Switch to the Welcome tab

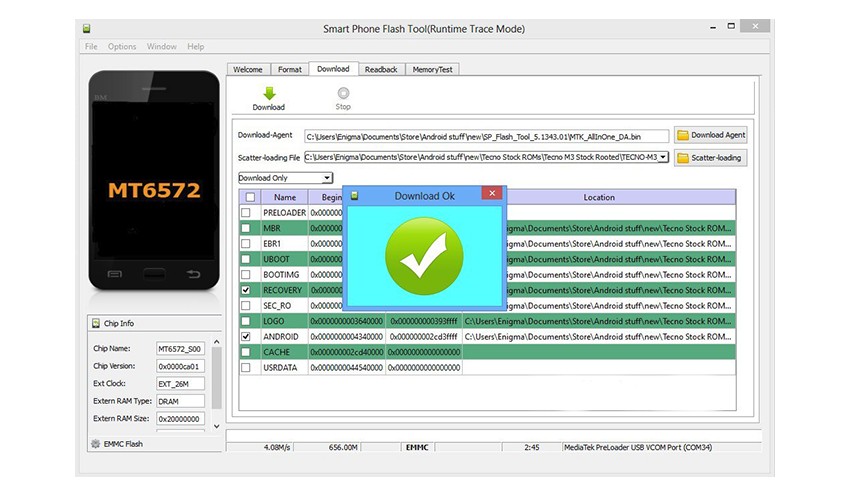(248, 70)
